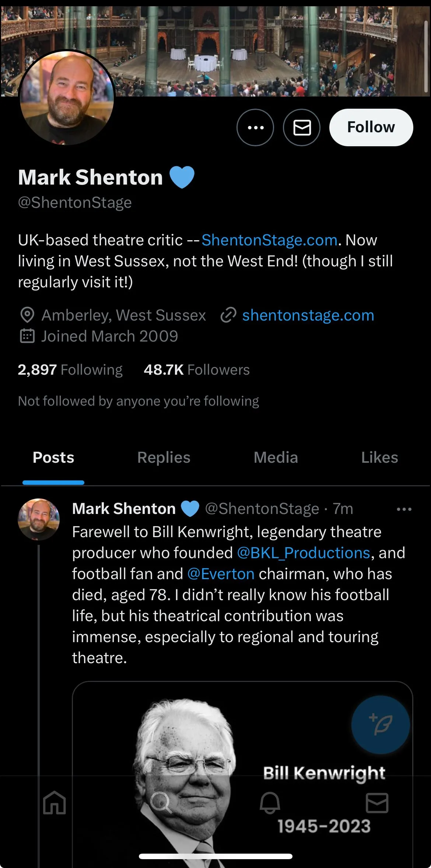Viewport: 431px width, 868px height.
Task: Open the three-dot profile options button
Action: 255,127
